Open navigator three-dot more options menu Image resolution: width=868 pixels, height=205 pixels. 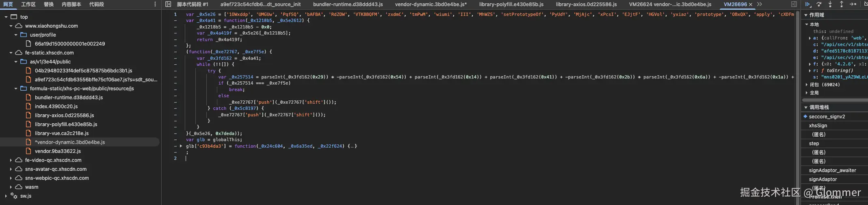155,4
